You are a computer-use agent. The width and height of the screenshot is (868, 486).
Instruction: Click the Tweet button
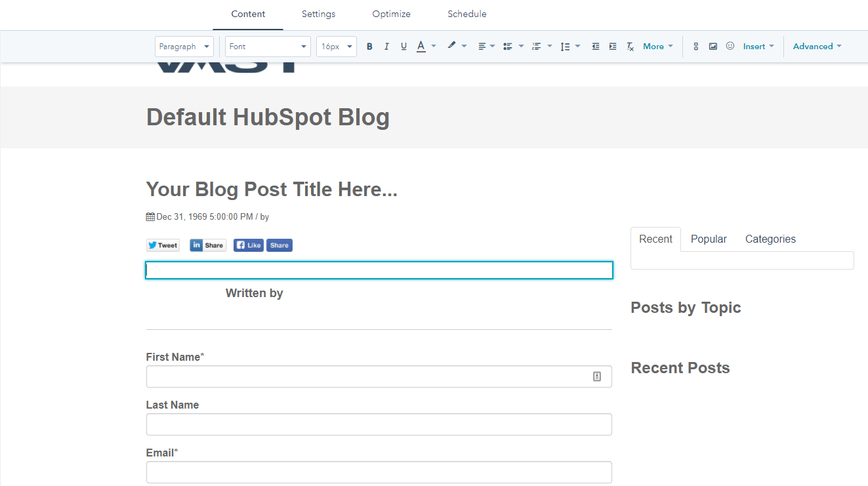coord(163,245)
